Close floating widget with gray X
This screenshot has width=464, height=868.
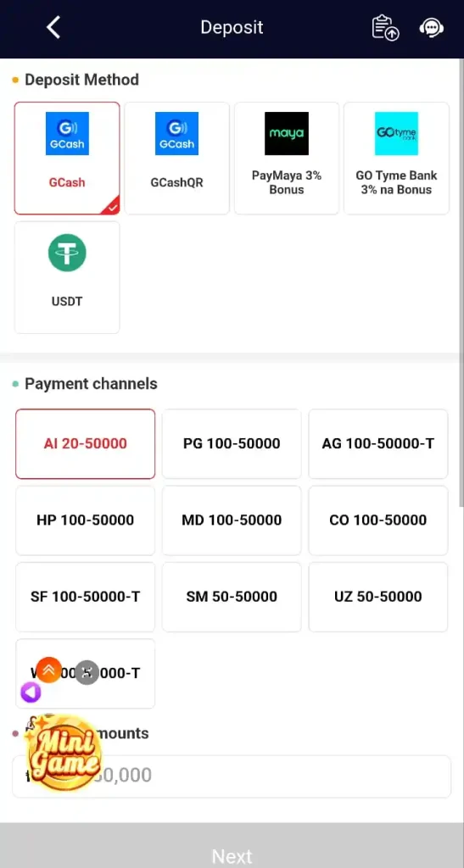[x=87, y=672]
